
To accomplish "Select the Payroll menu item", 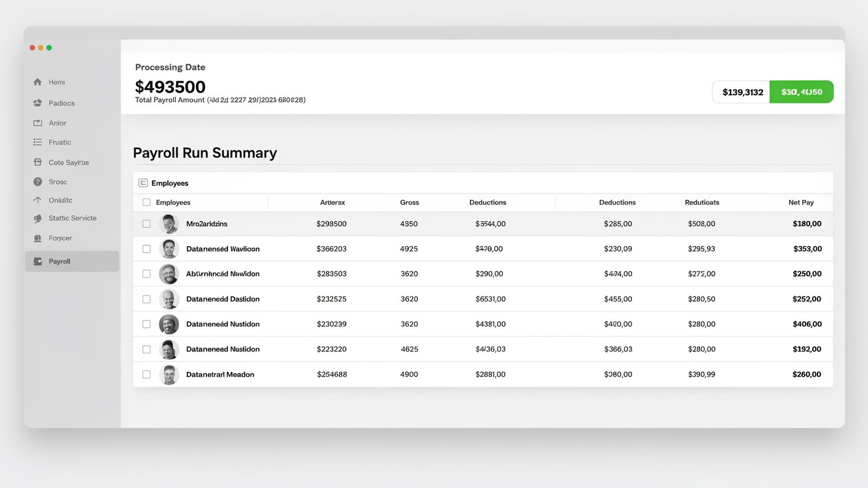I will 72,261.
